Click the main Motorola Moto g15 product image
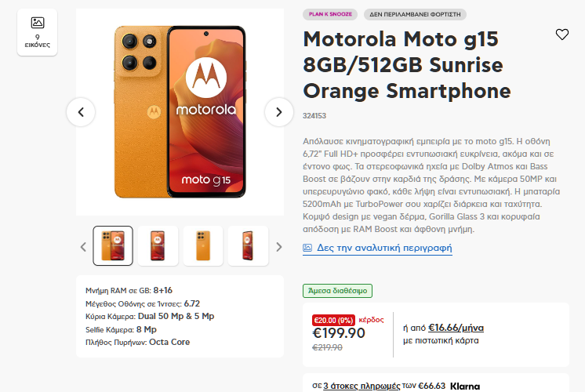Image resolution: width=585 pixels, height=392 pixels. tap(180, 112)
